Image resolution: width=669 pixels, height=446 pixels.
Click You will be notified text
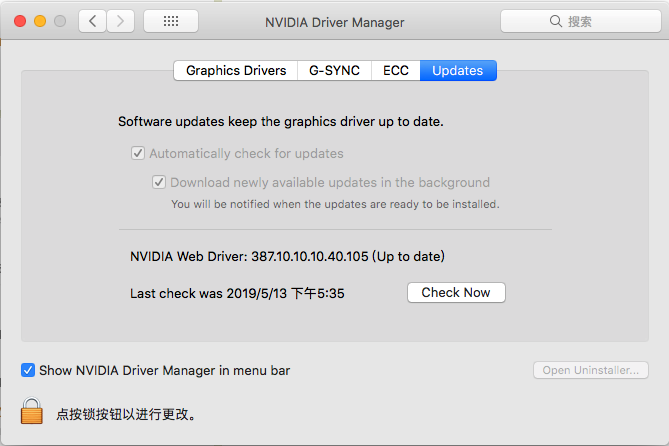click(335, 204)
